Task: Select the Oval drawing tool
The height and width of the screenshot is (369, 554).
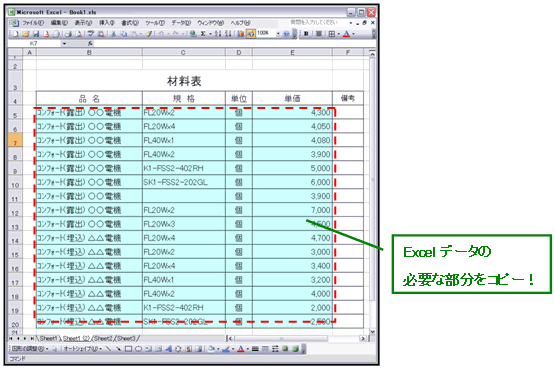Action: [x=138, y=349]
